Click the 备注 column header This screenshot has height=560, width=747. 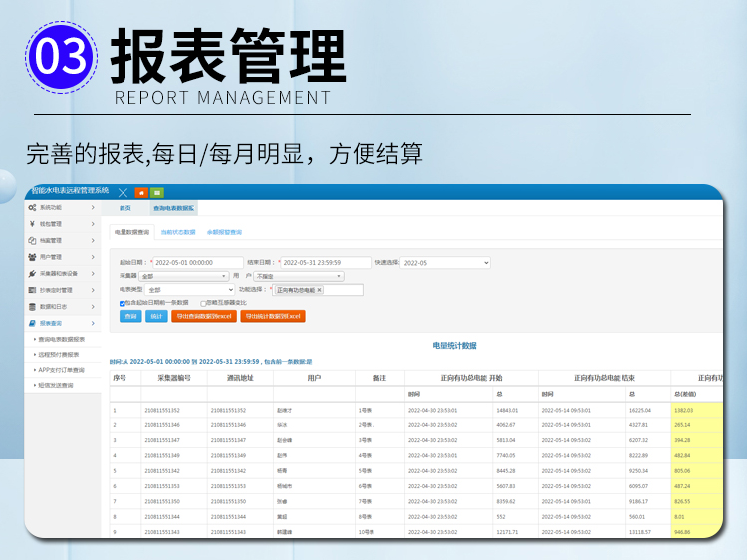(379, 378)
